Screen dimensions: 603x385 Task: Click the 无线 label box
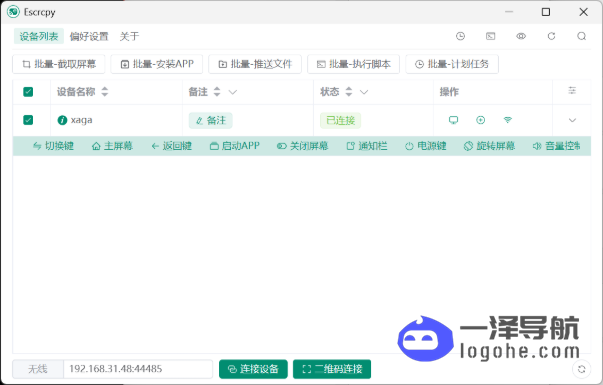pyautogui.click(x=38, y=369)
